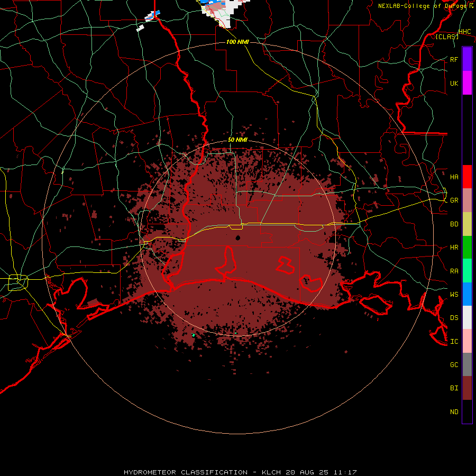The image size is (476, 476).
Task: Select the light pink IC swatch
Action: click(x=467, y=341)
